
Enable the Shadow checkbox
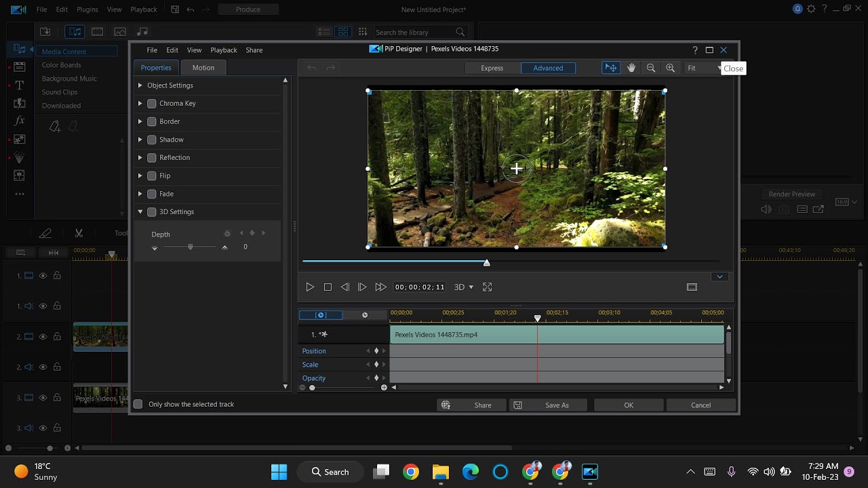[x=152, y=140]
